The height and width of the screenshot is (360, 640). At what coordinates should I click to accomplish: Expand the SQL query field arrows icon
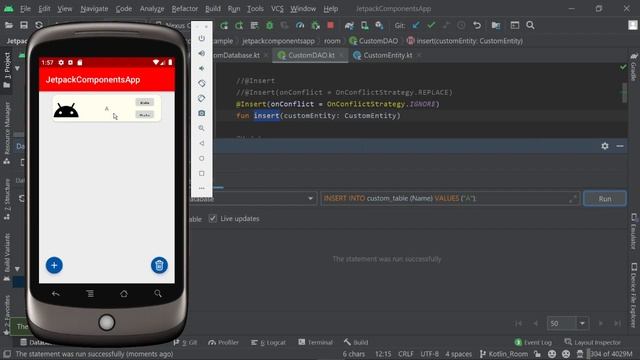point(573,198)
